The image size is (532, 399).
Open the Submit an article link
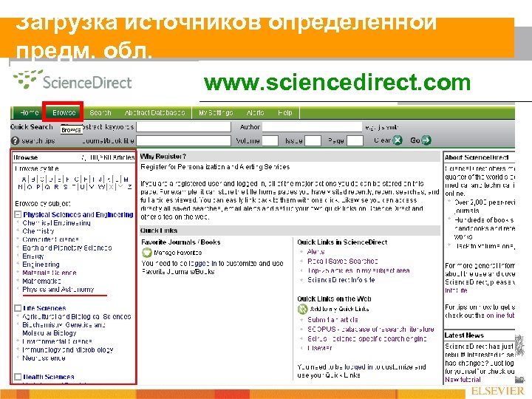click(332, 320)
